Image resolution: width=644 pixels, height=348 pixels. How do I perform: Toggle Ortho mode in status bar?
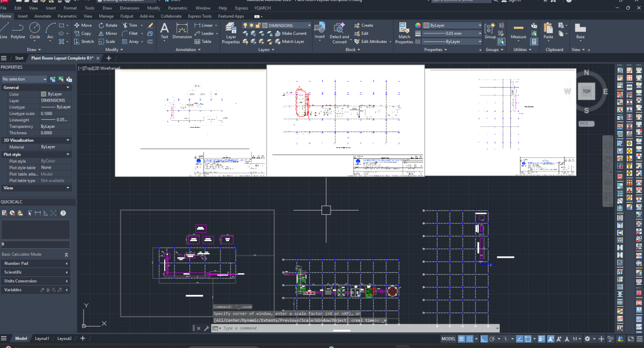484,339
